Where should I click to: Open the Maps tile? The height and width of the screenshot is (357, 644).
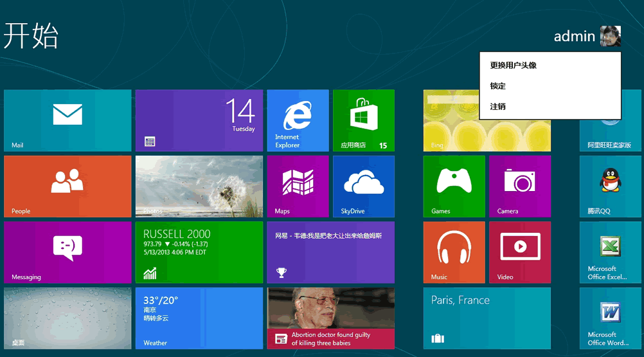[x=298, y=187]
